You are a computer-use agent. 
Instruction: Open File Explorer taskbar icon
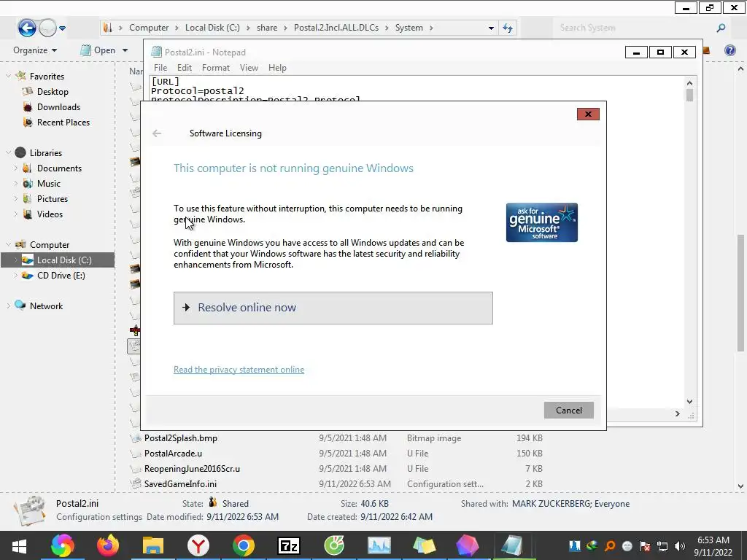153,545
